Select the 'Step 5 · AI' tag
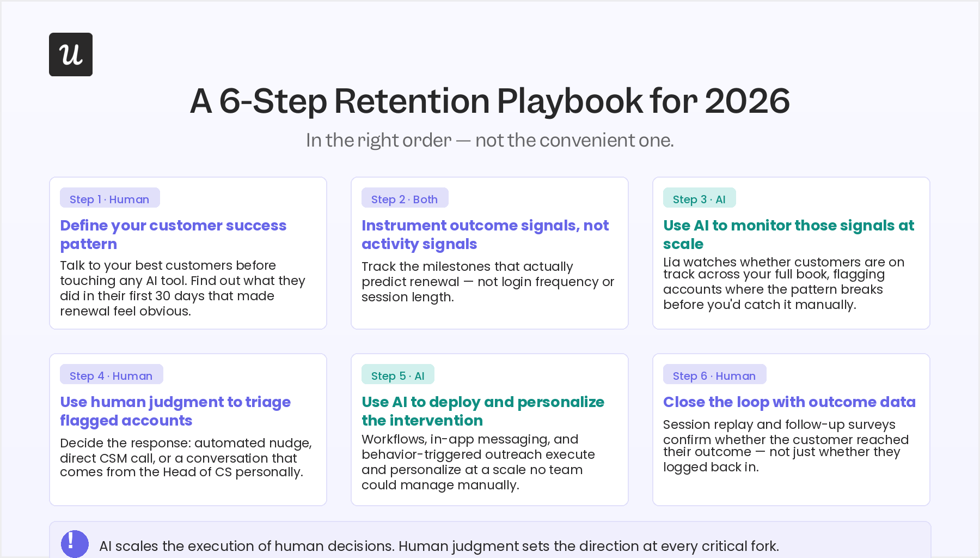This screenshot has width=980, height=558. (398, 374)
